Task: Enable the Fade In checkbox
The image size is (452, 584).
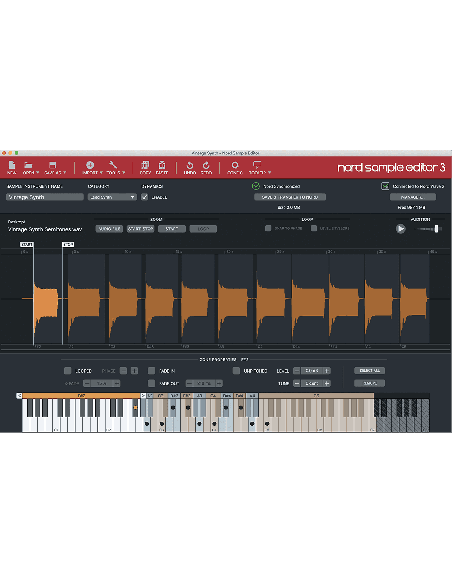Action: tap(151, 371)
